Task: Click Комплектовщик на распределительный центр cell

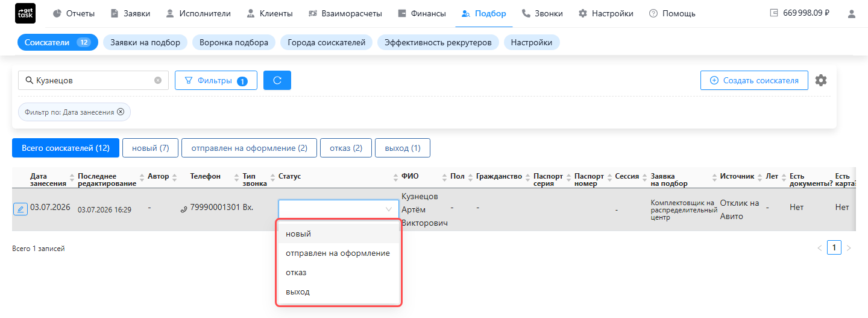Action: pos(684,210)
